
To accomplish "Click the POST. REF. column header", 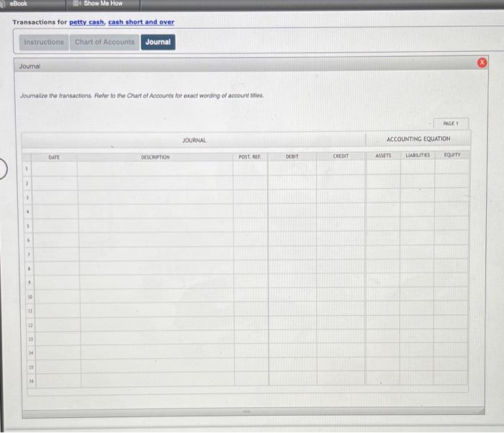I will click(250, 157).
